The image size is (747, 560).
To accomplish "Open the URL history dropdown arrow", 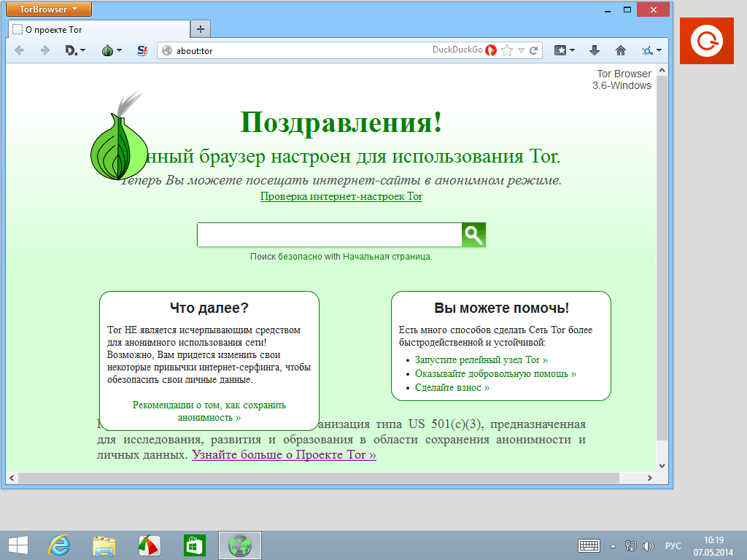I will [521, 50].
